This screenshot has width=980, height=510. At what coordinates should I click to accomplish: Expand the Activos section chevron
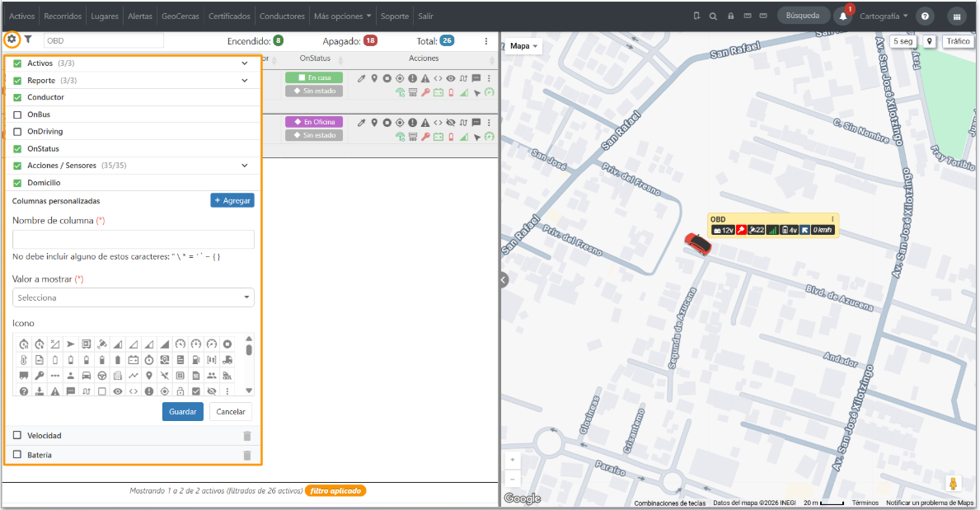point(244,63)
